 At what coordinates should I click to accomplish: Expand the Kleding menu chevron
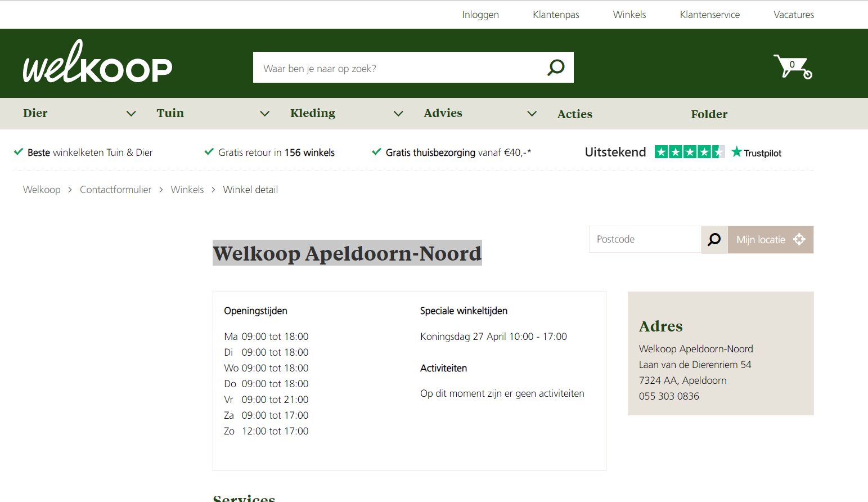click(x=398, y=114)
